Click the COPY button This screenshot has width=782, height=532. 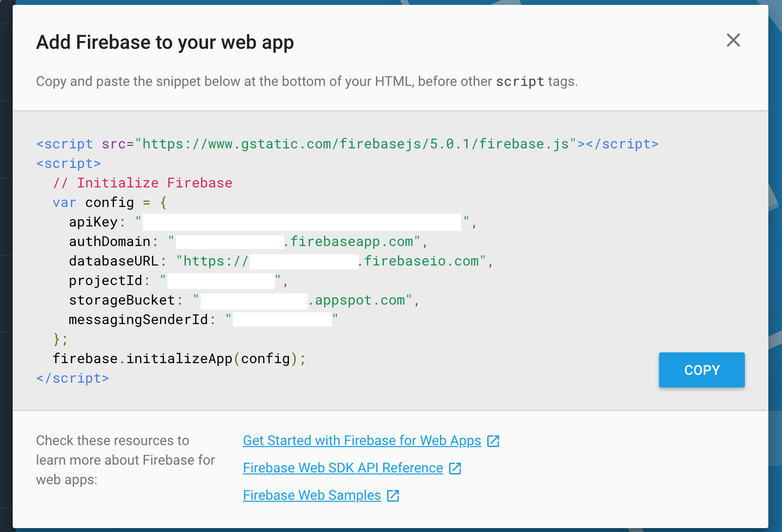(x=702, y=370)
